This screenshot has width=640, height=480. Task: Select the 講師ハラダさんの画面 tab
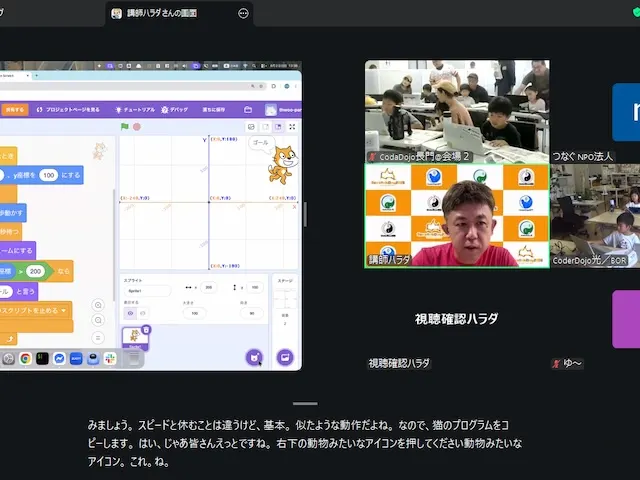[179, 13]
